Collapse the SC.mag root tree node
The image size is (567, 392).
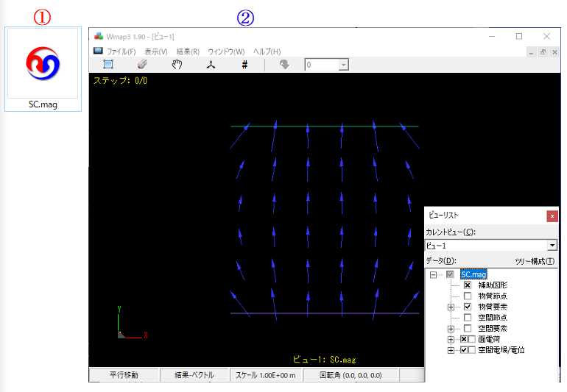click(434, 274)
